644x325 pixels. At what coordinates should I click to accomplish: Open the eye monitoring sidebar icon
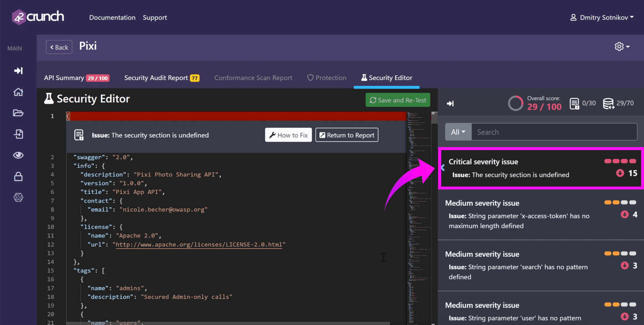pos(18,155)
